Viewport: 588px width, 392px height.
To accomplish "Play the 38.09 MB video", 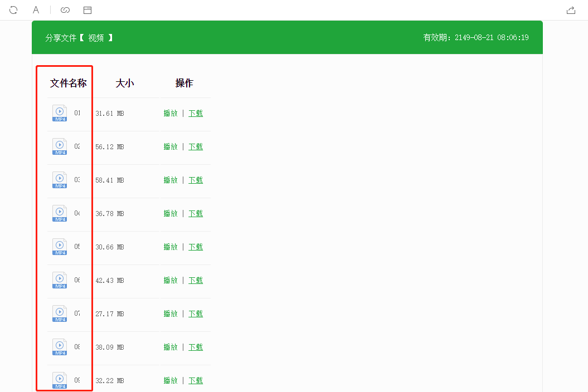I will [171, 347].
